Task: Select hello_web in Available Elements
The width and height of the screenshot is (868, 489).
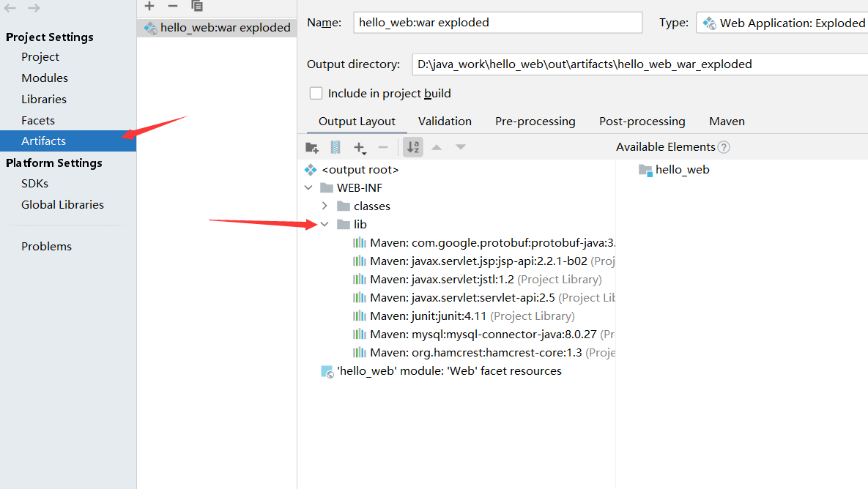Action: tap(681, 170)
